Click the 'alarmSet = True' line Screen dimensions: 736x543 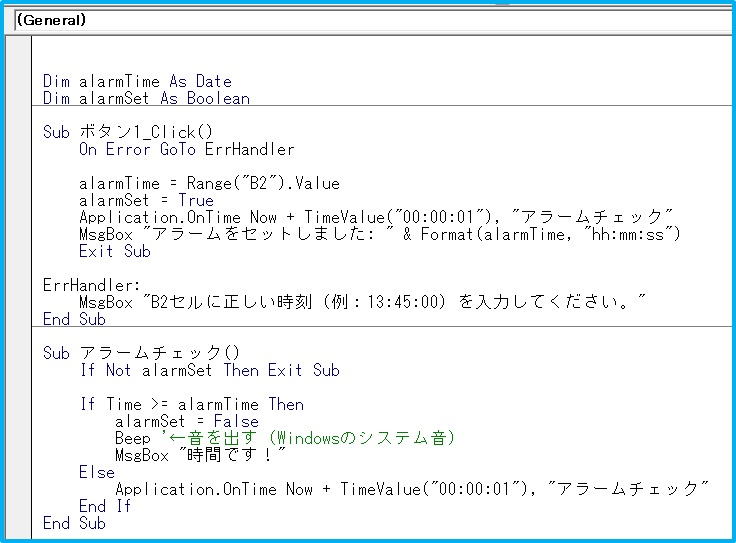(146, 200)
